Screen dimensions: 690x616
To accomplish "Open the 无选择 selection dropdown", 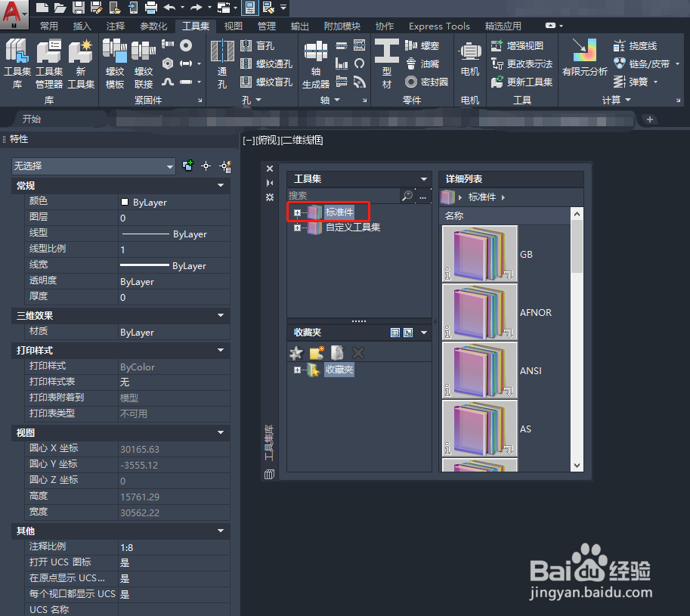I will [94, 166].
